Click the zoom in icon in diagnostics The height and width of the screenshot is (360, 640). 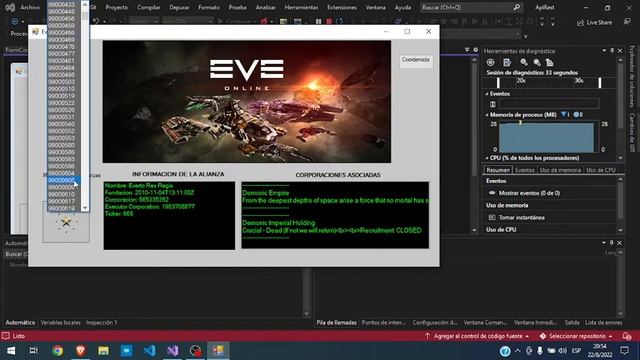click(524, 62)
